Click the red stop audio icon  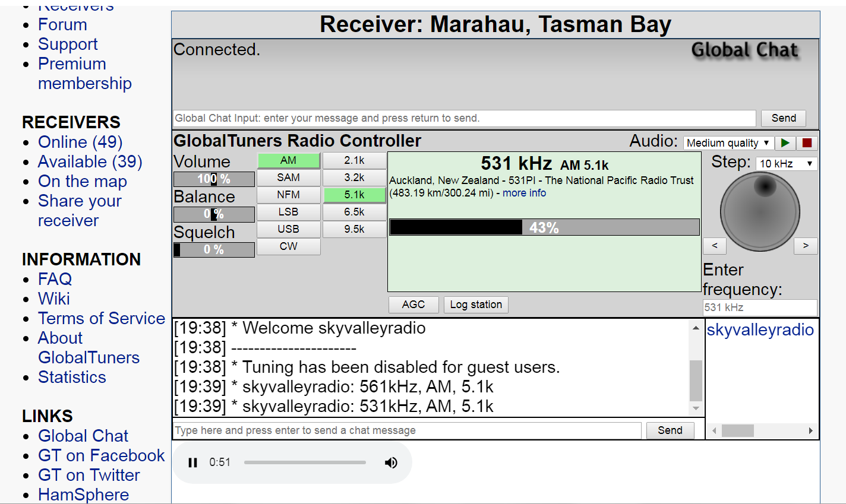(x=806, y=143)
